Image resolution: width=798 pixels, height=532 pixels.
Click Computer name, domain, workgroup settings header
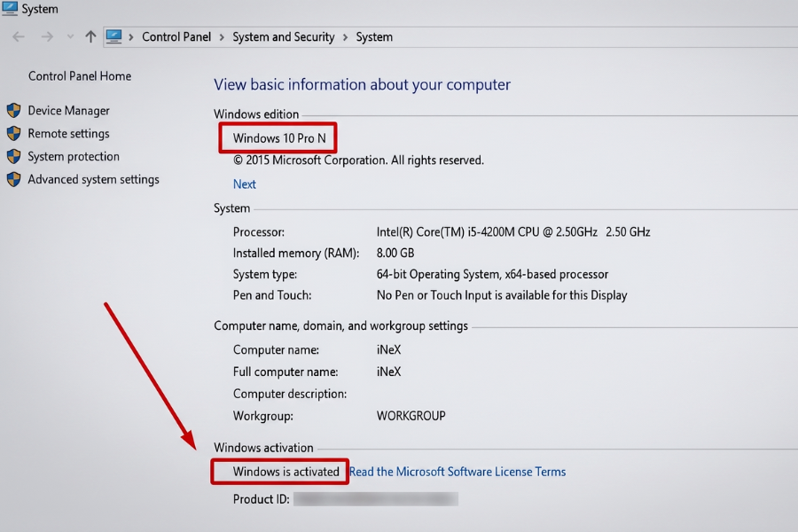pos(341,325)
